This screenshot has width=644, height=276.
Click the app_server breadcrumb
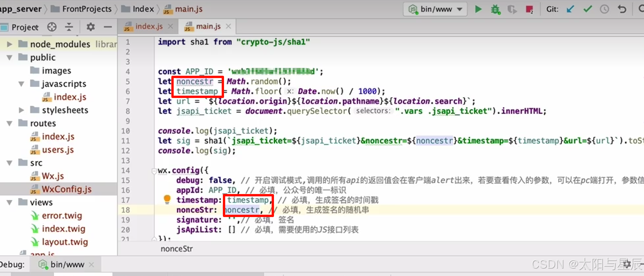20,9
